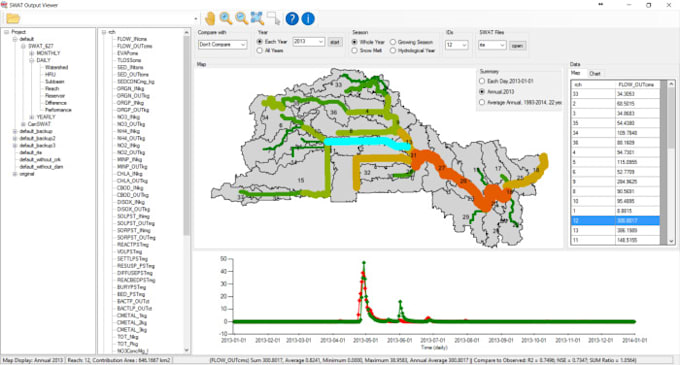The width and height of the screenshot is (680, 365).
Task: Select the NO3_OUTkg variable
Action: click(131, 124)
